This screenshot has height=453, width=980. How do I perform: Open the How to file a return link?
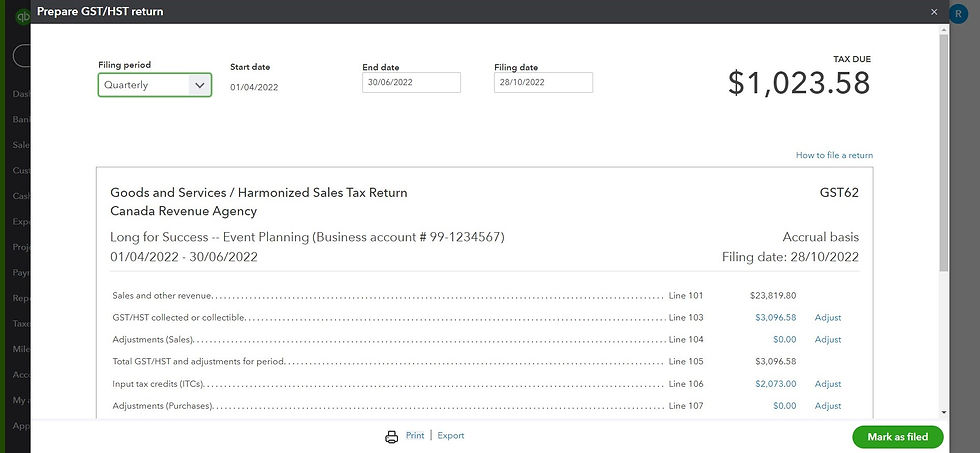tap(834, 155)
